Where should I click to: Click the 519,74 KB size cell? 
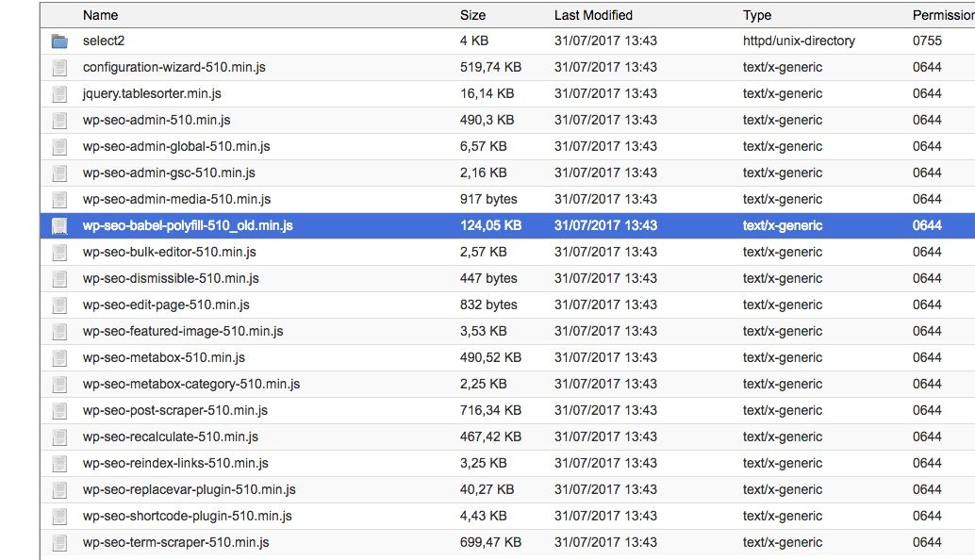click(490, 67)
